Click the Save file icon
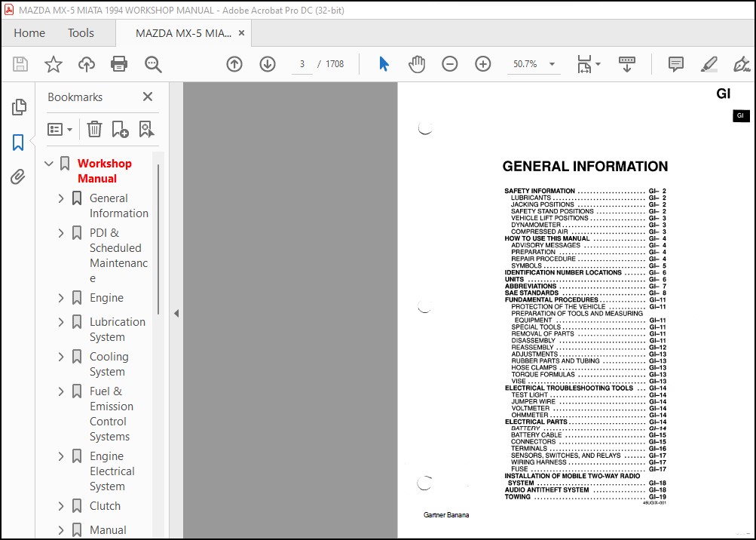 [20, 64]
